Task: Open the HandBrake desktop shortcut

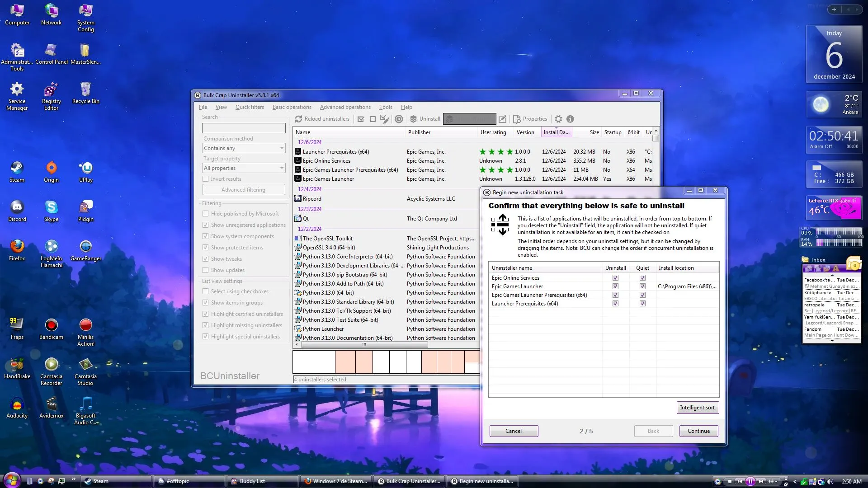Action: point(17,369)
